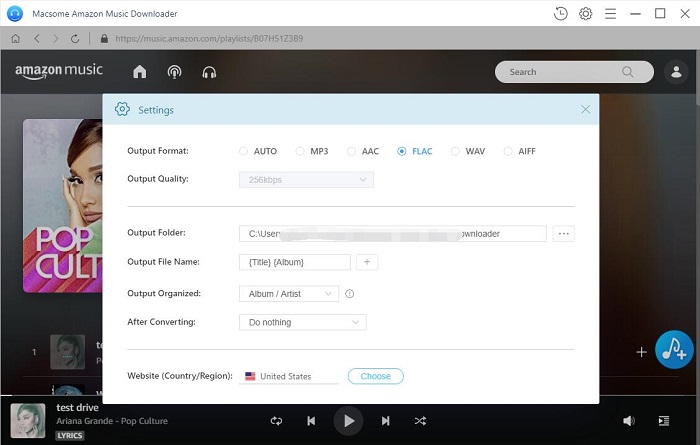700x445 pixels.
Task: Click the Output Folder path field
Action: click(392, 233)
